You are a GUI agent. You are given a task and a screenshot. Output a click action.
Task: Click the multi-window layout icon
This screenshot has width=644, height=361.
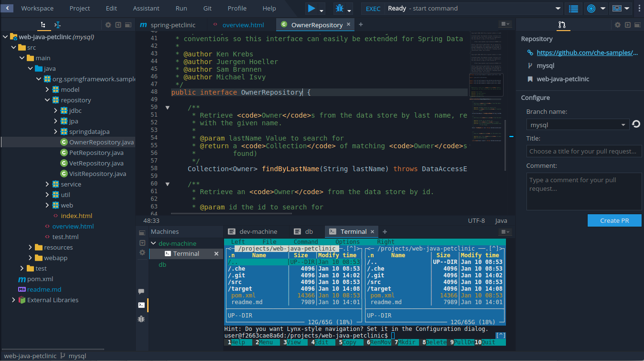point(615,8)
